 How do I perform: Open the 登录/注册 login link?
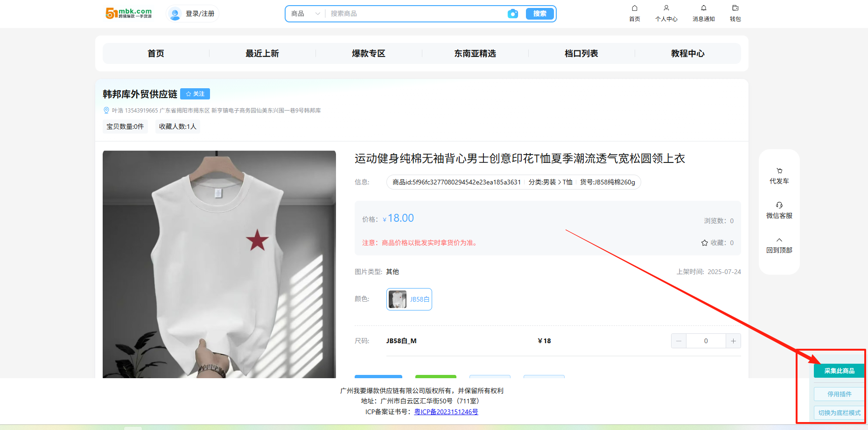(x=200, y=14)
